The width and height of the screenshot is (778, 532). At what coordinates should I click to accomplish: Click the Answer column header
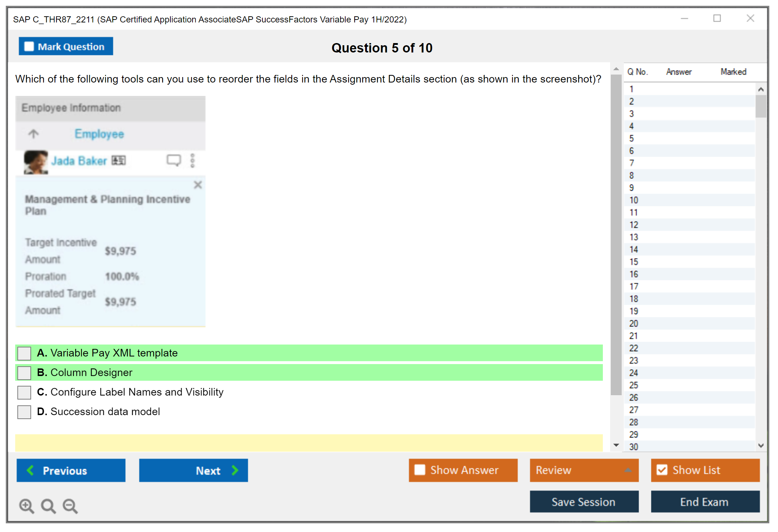[x=678, y=72]
